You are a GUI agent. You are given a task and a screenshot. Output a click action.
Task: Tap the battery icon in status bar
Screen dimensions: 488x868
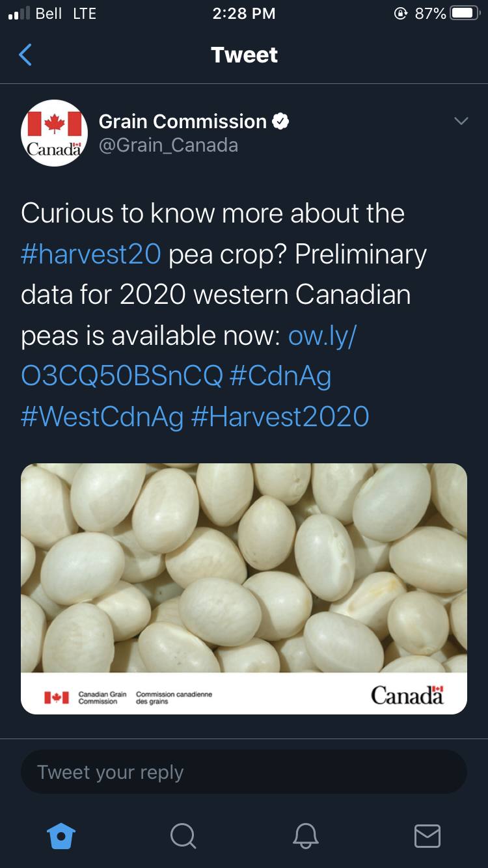coord(465,14)
